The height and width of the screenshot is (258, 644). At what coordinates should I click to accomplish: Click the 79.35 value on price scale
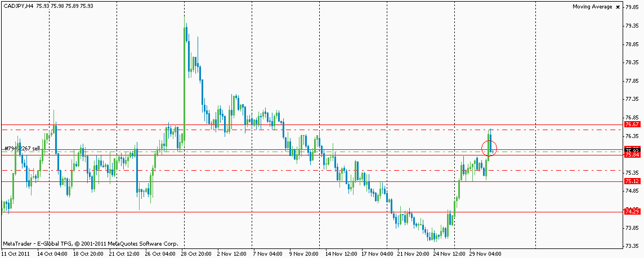[632, 25]
